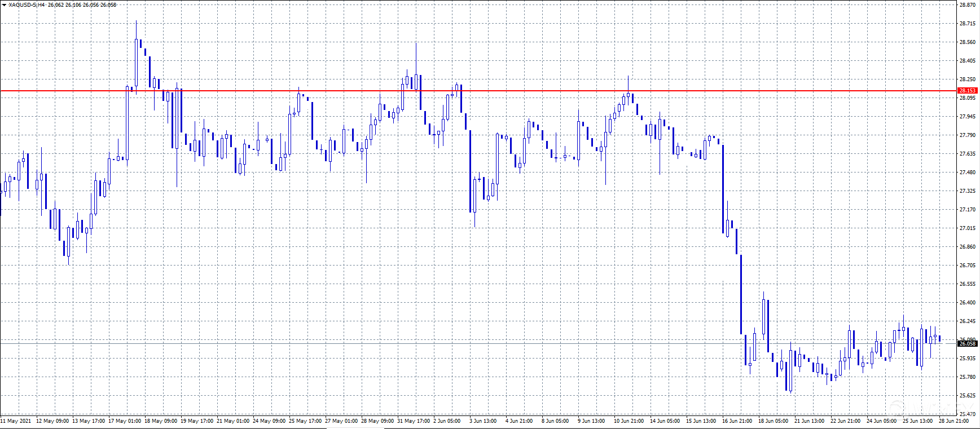
Task: Click the 16 Jun 21:00 time label
Action: (737, 421)
